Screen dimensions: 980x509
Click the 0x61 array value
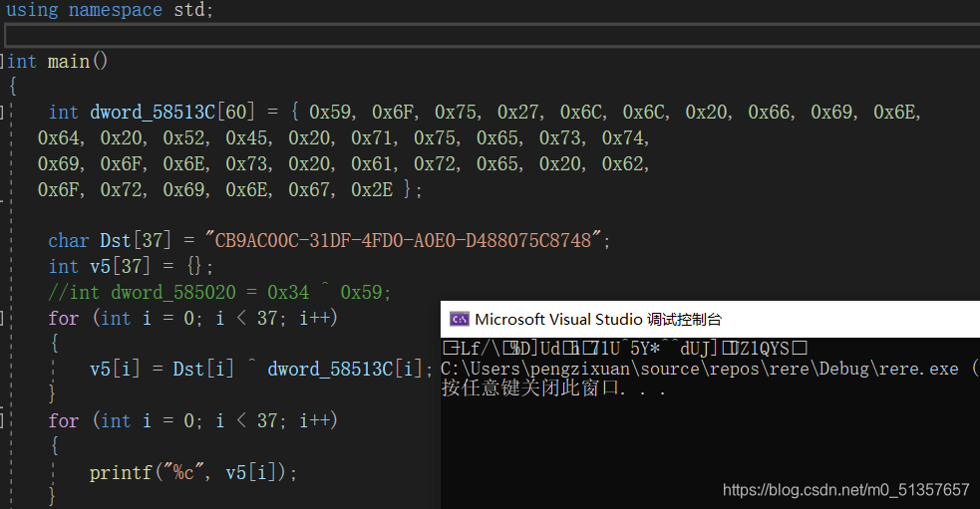click(x=372, y=163)
